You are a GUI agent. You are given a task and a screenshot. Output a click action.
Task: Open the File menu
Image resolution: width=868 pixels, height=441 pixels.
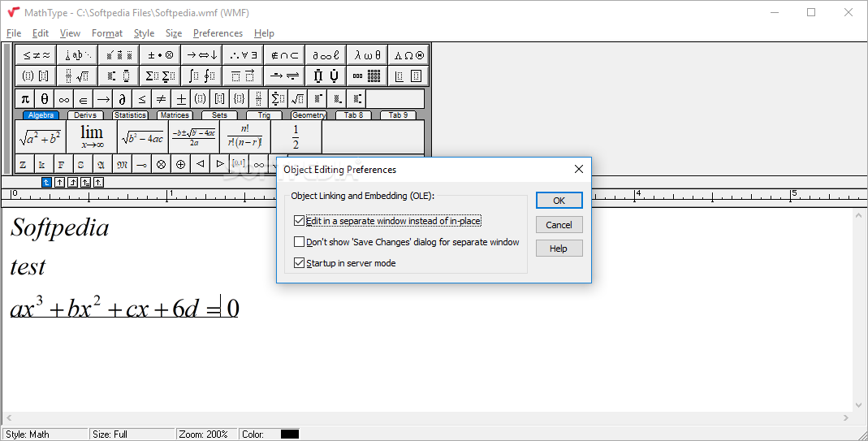tap(14, 33)
